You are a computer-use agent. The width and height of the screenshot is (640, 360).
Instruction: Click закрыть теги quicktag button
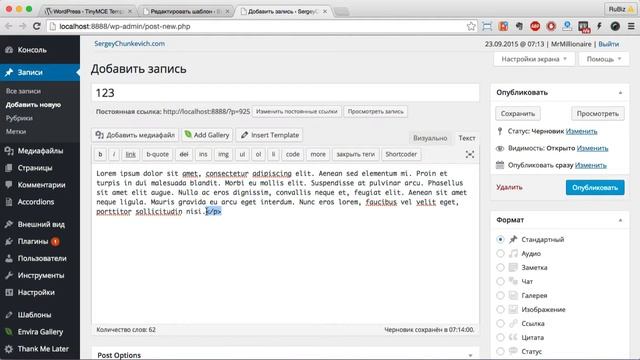pyautogui.click(x=355, y=154)
